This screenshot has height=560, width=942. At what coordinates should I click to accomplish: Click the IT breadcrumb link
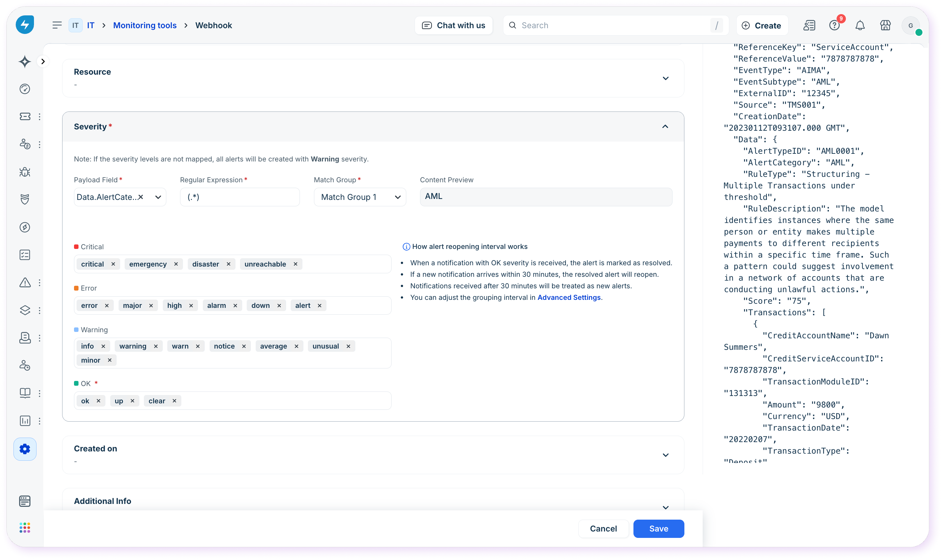(x=91, y=26)
